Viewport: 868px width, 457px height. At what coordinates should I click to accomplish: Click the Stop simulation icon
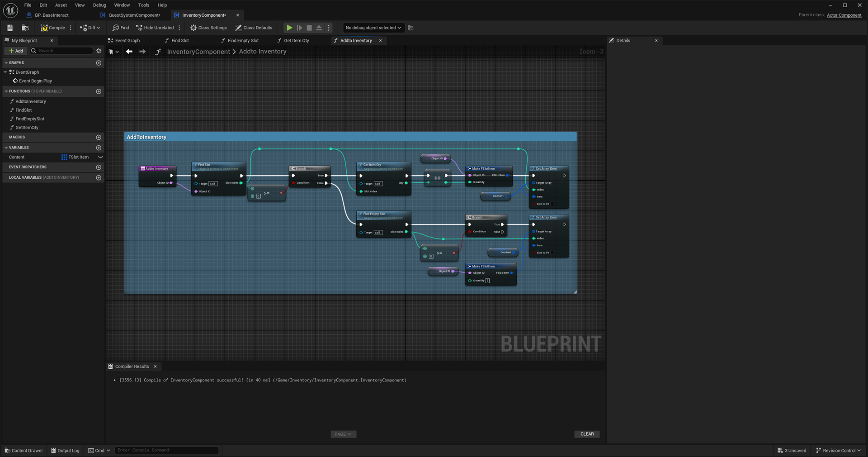[309, 28]
